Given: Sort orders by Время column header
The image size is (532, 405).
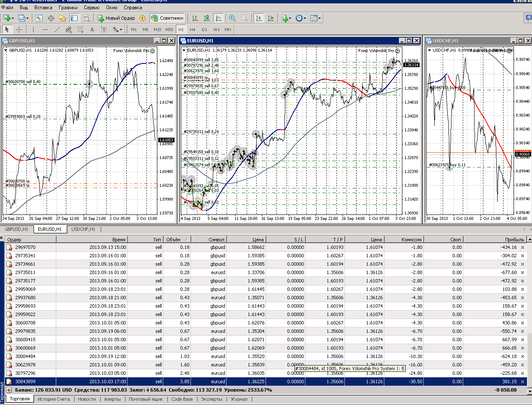Looking at the screenshot, I should [x=92, y=240].
